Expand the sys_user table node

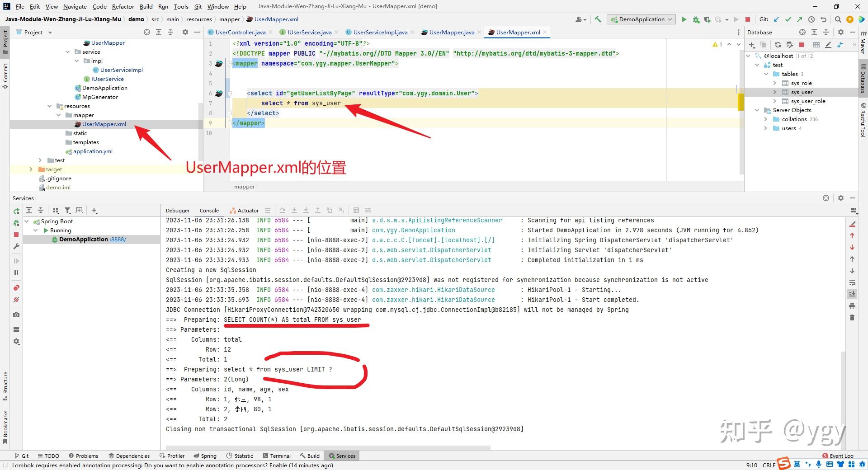point(774,92)
